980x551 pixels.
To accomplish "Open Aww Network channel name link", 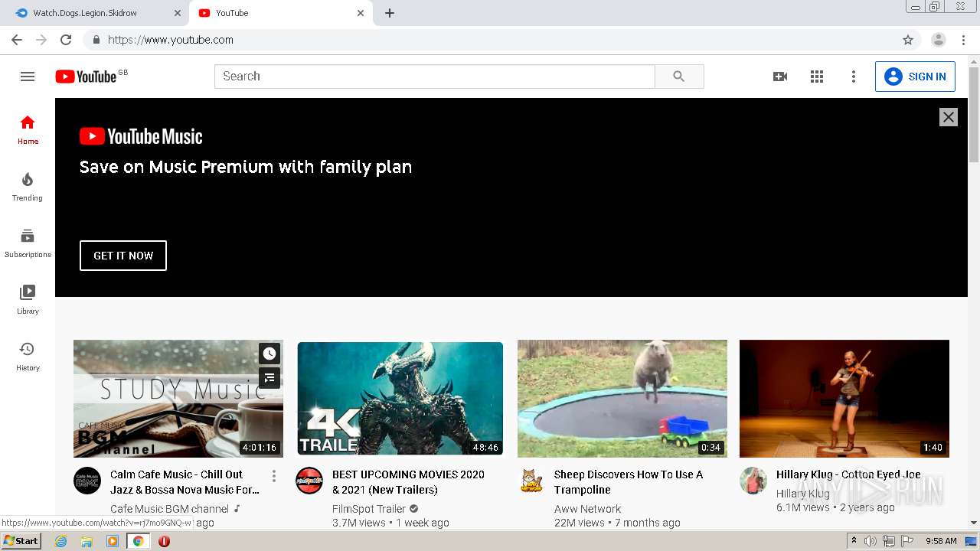I will [x=587, y=509].
